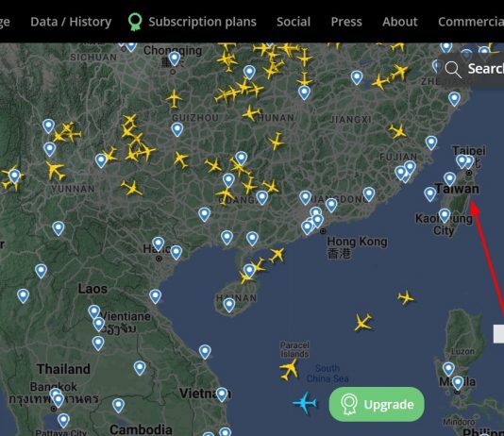Click the airport pin at Bangkok
504x436 pixels.
pyautogui.click(x=59, y=400)
